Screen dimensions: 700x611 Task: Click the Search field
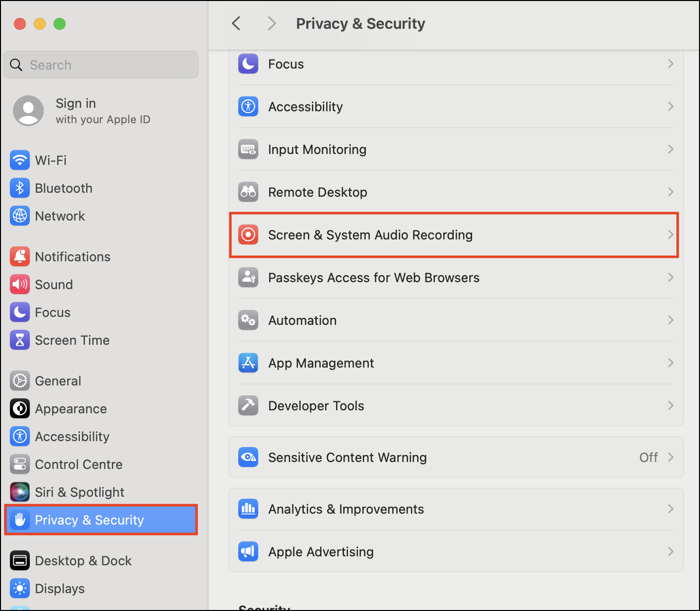coord(101,65)
